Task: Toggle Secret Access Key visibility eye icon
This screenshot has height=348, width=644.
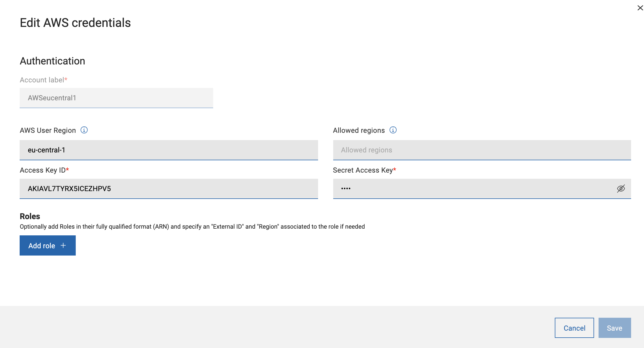Action: click(x=621, y=189)
